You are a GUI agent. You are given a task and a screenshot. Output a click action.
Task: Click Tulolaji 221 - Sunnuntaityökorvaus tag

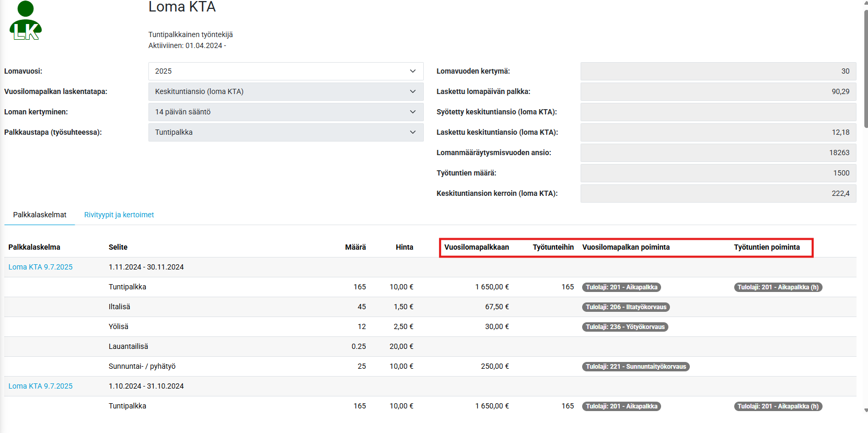[635, 367]
